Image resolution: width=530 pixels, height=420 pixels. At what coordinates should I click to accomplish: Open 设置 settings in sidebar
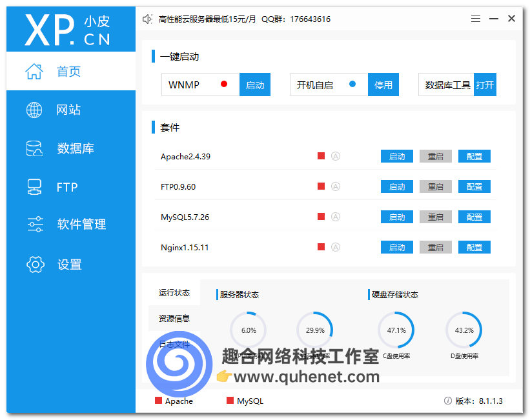(71, 265)
